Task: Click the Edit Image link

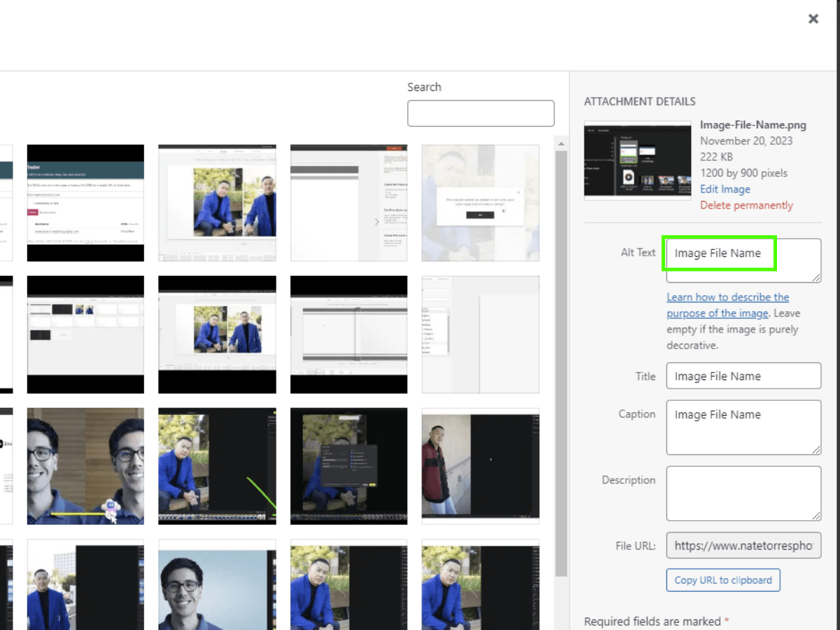Action: click(724, 189)
